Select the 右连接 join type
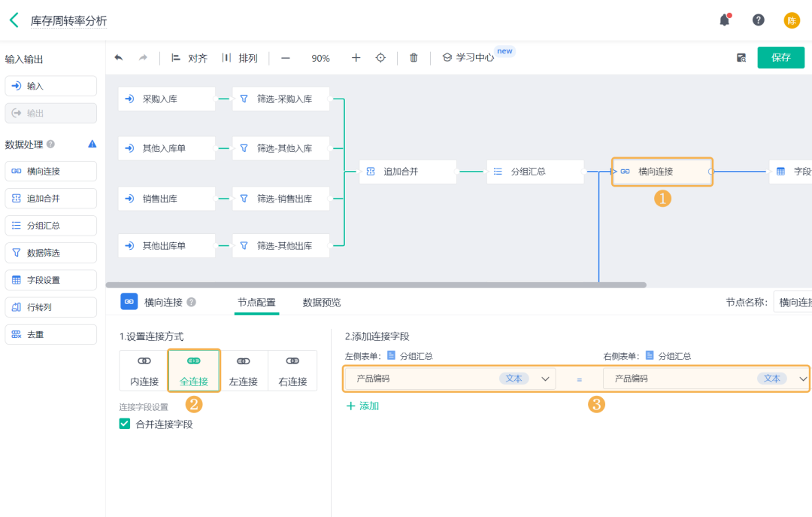This screenshot has height=517, width=812. (x=292, y=371)
